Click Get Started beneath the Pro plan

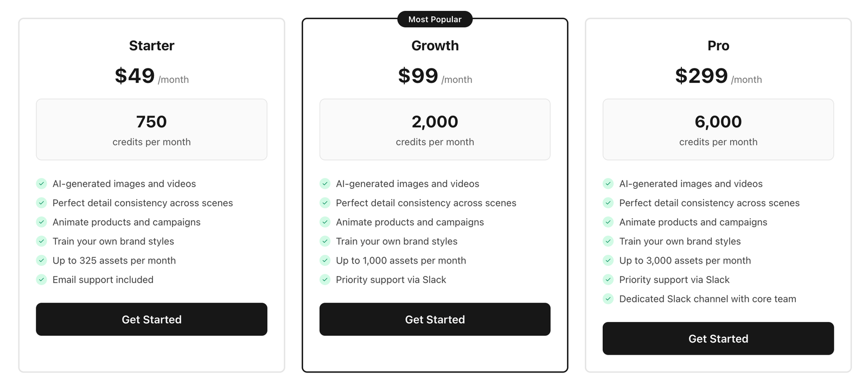point(718,338)
